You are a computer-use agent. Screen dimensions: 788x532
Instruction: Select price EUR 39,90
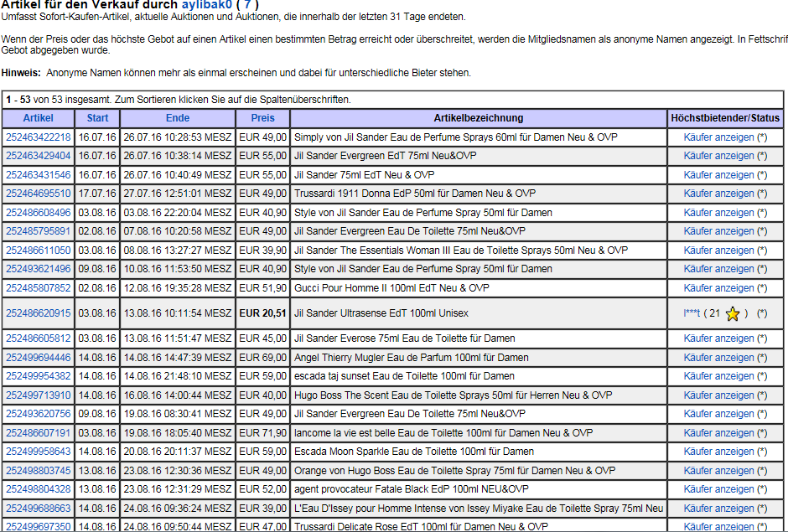263,251
